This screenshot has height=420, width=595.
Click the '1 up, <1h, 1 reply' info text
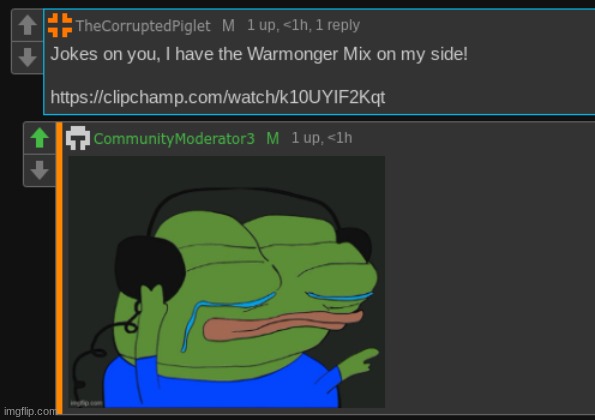tap(303, 25)
